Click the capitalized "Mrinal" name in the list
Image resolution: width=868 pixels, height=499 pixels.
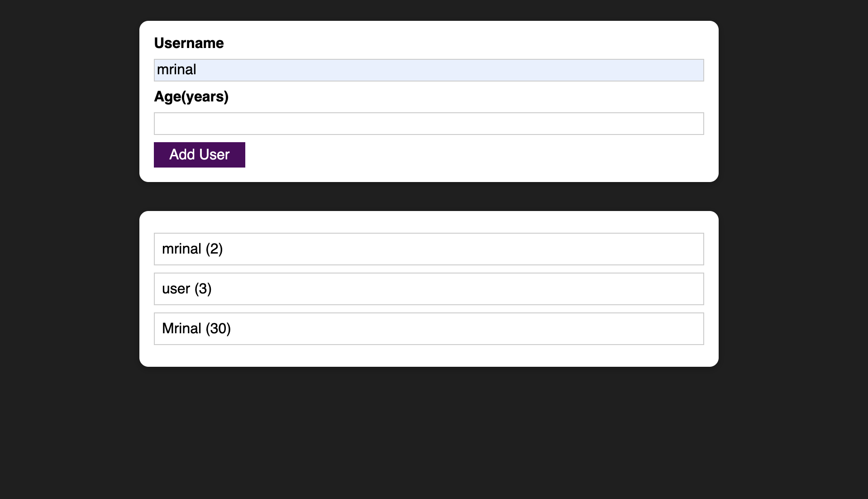click(181, 328)
